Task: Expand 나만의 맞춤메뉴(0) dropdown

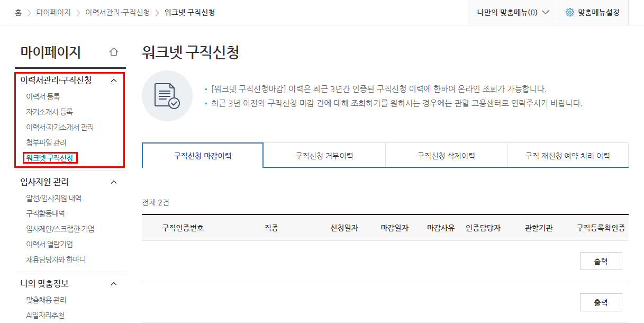Action: tap(513, 12)
